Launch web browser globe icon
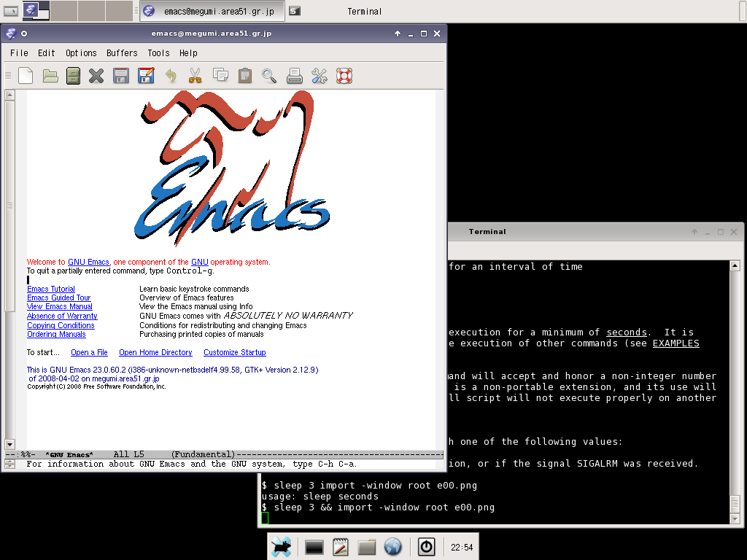The width and height of the screenshot is (747, 560). (393, 547)
